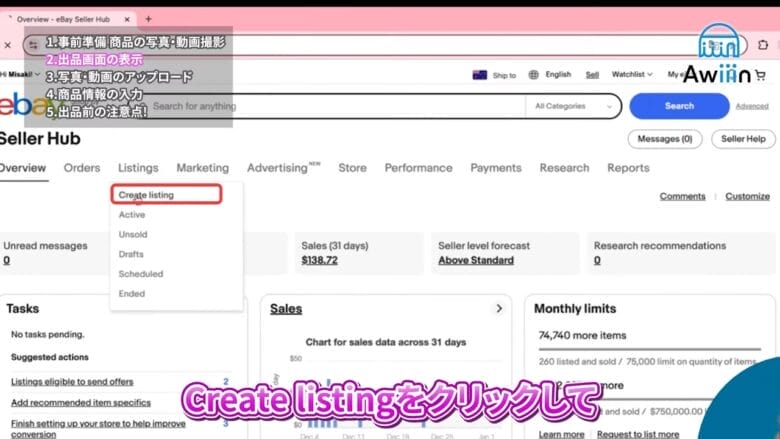Open the All Categories dropdown
The image size is (780, 439).
573,106
